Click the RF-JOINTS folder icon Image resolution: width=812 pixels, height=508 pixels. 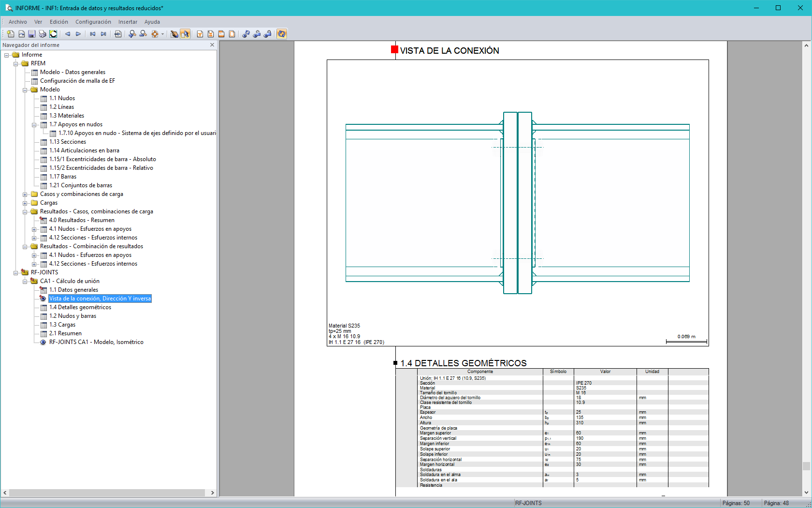(x=25, y=272)
